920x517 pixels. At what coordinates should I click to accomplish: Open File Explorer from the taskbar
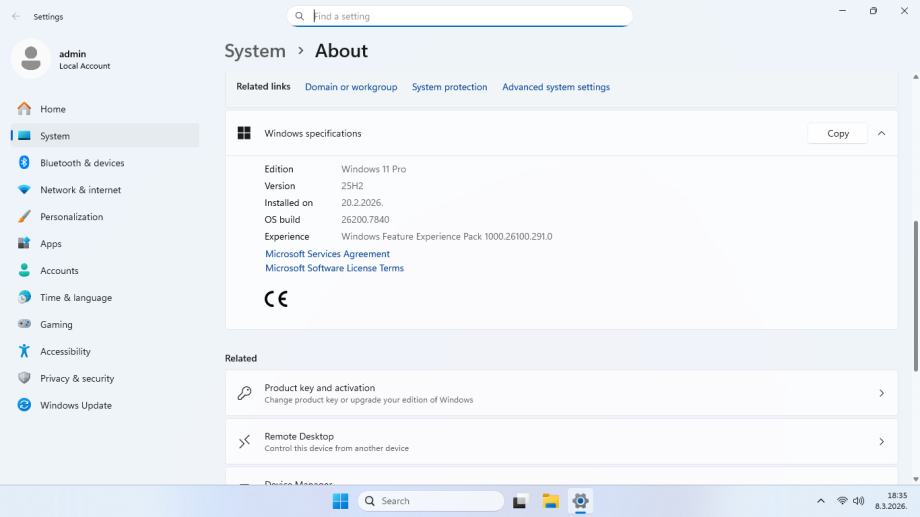[550, 501]
